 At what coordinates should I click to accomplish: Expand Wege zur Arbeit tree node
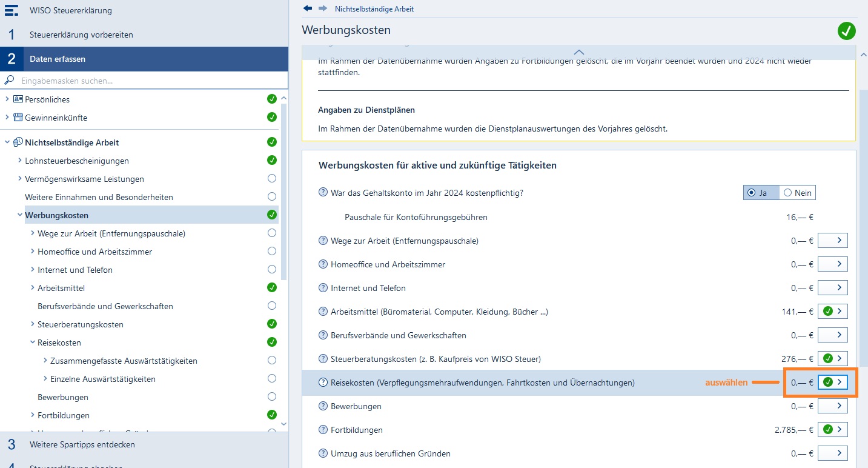33,233
